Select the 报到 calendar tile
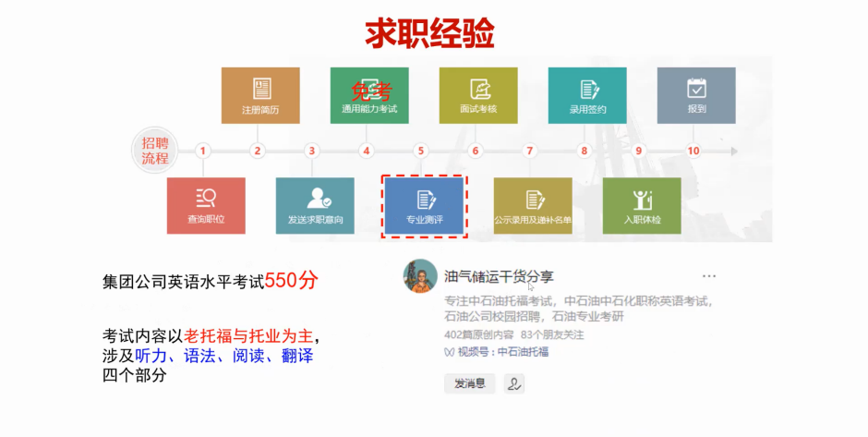The height and width of the screenshot is (437, 868). coord(695,95)
